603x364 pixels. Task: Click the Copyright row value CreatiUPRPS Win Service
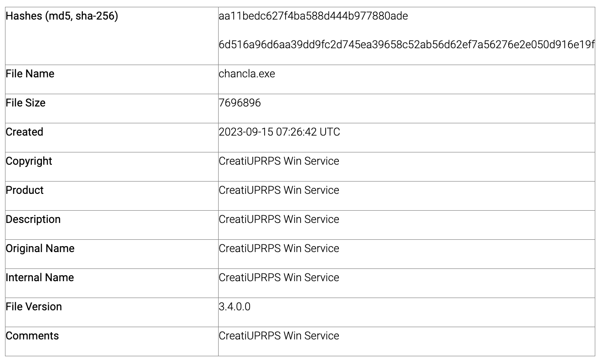pyautogui.click(x=279, y=161)
